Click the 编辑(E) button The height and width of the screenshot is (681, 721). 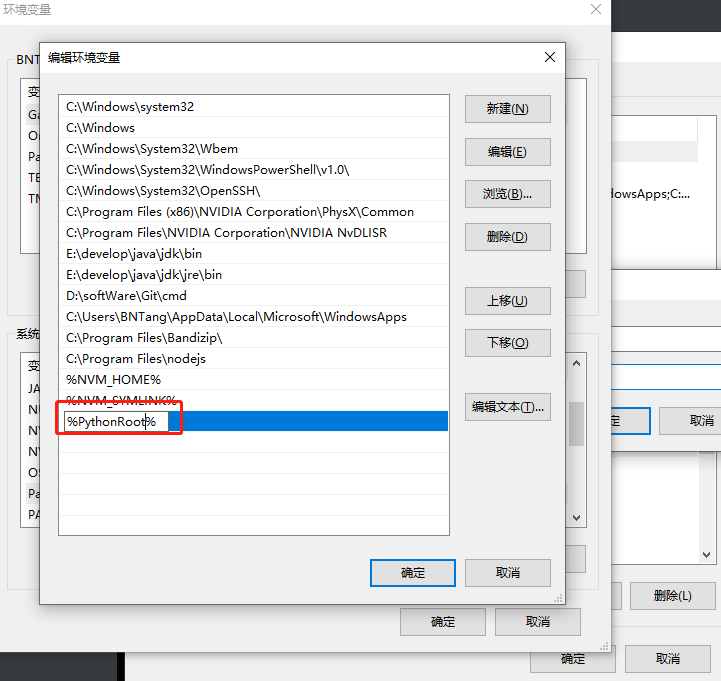click(508, 152)
